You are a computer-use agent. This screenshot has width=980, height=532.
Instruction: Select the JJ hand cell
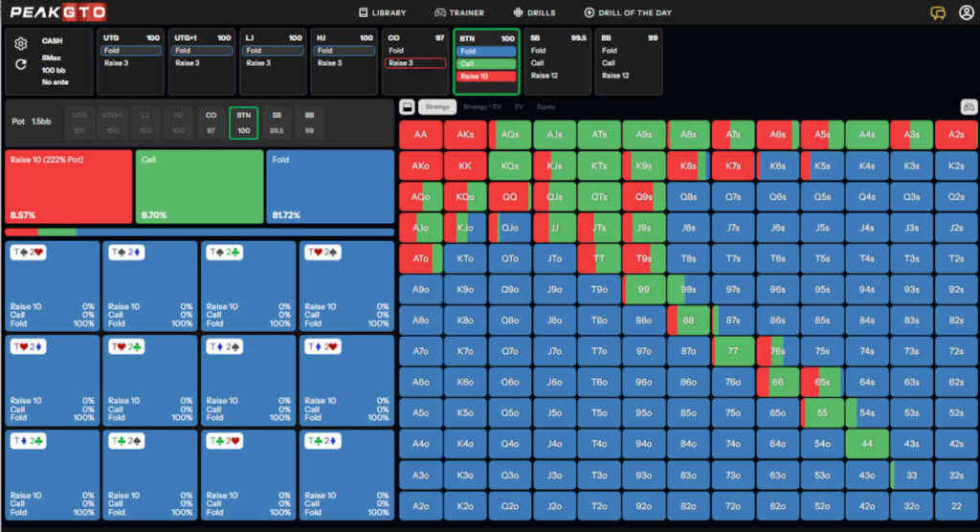[x=554, y=228]
